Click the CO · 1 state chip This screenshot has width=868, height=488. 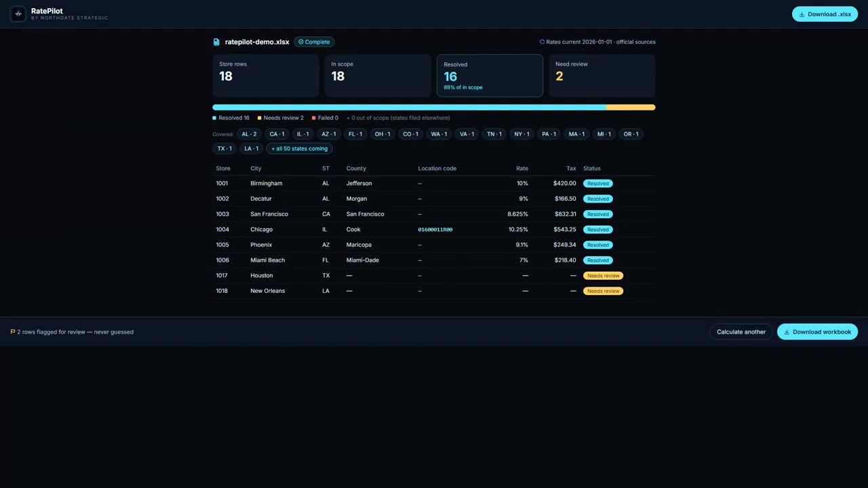point(410,134)
